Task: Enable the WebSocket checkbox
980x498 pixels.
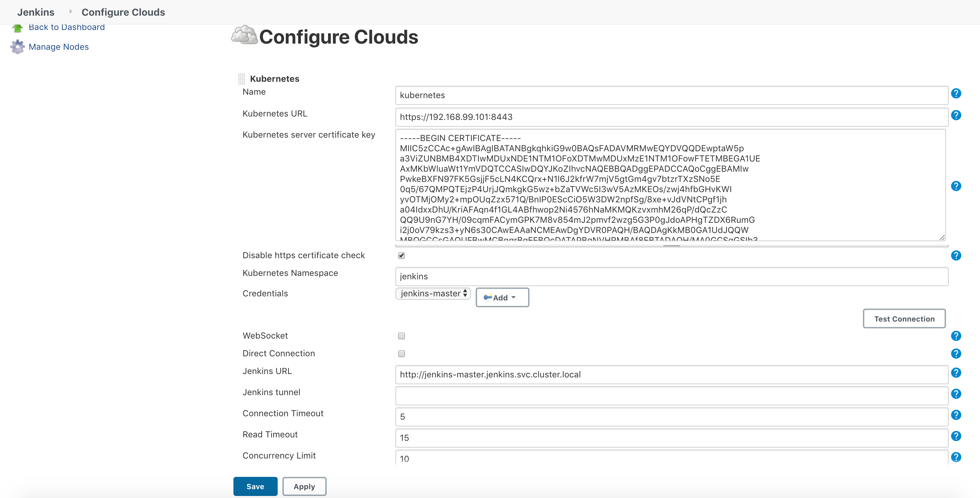Action: pyautogui.click(x=402, y=336)
